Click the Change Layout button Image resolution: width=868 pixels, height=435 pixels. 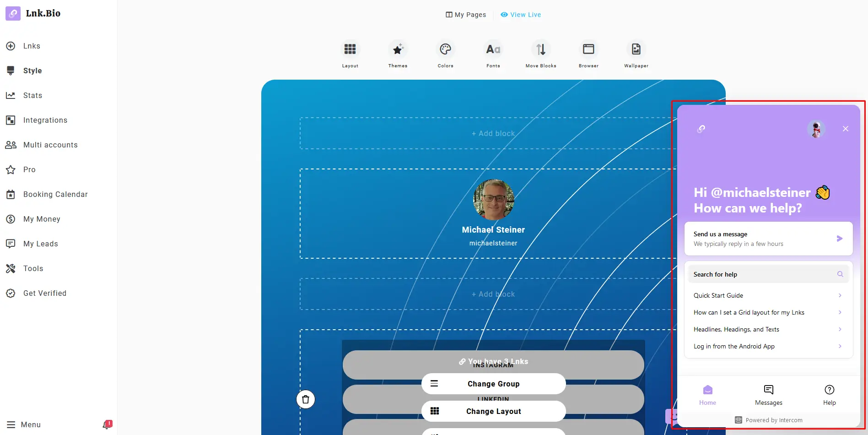(493, 411)
